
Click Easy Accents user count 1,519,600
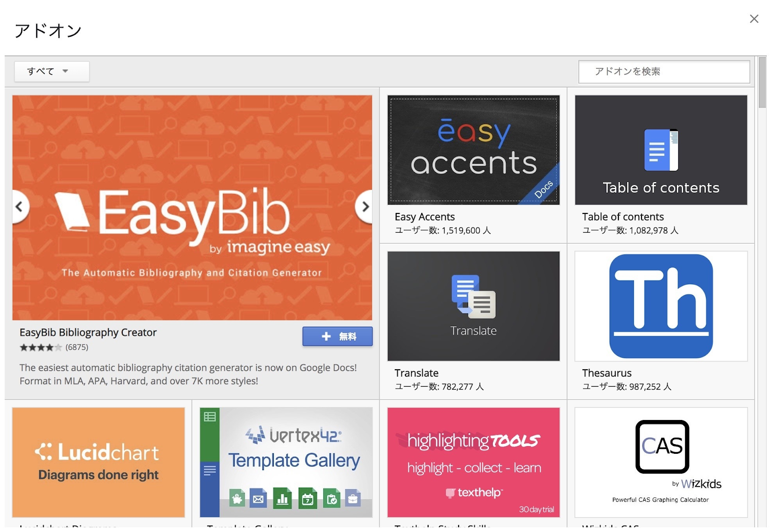443,230
